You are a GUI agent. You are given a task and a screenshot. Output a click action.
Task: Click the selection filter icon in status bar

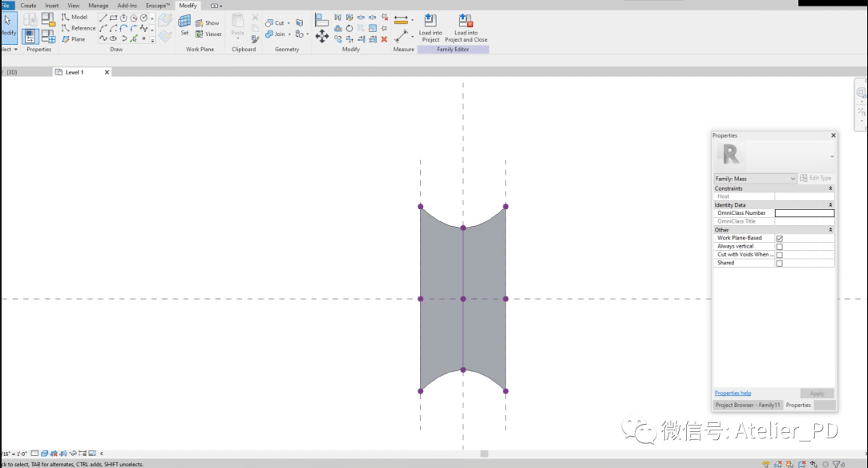pyautogui.click(x=838, y=464)
